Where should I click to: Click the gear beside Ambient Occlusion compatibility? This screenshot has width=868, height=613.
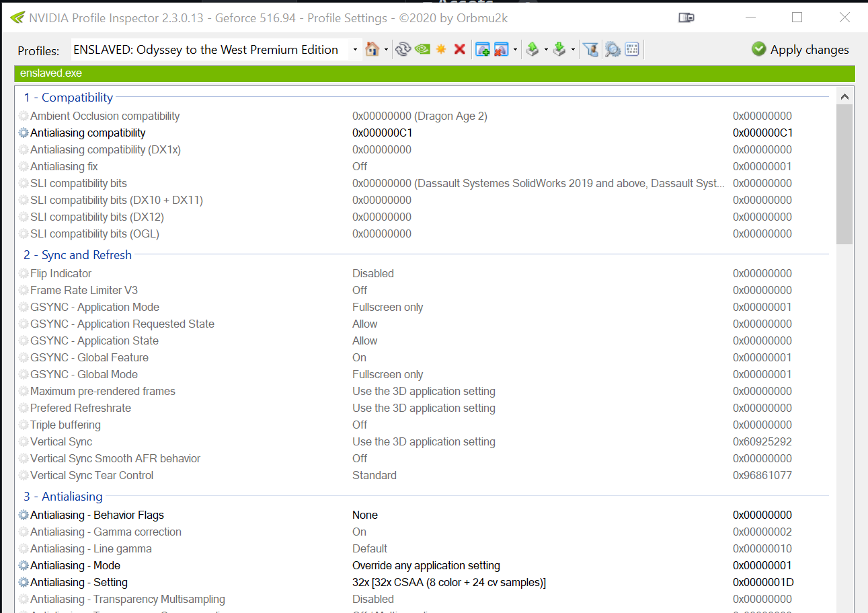pyautogui.click(x=24, y=116)
